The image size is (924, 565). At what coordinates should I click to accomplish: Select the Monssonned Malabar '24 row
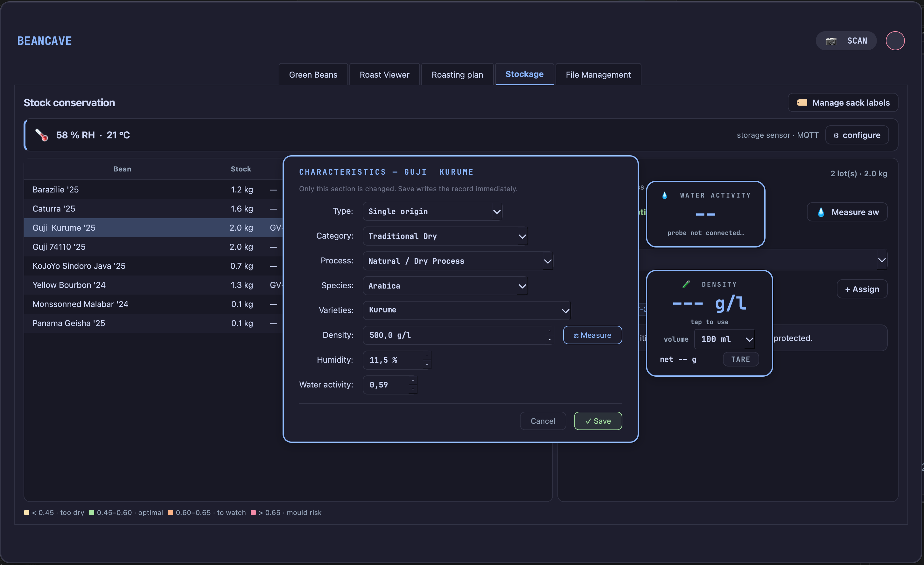pos(153,304)
